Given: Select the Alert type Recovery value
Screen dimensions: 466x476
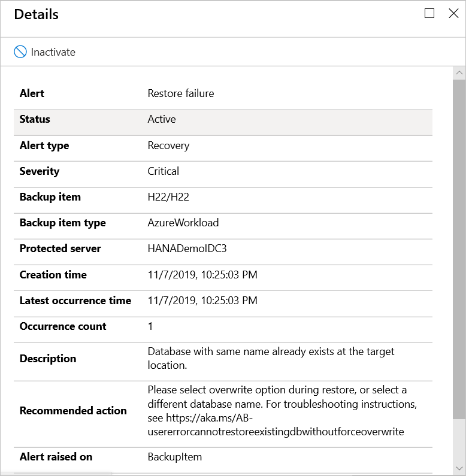Looking at the screenshot, I should pos(168,145).
